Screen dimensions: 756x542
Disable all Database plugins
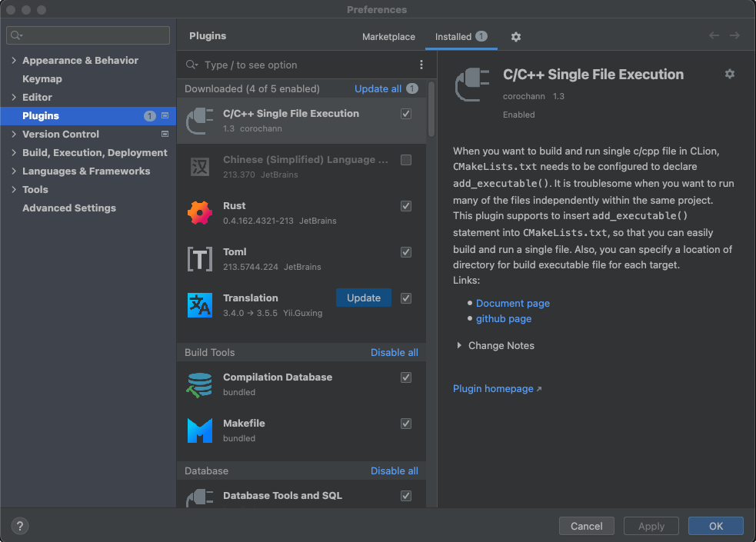[x=395, y=471]
